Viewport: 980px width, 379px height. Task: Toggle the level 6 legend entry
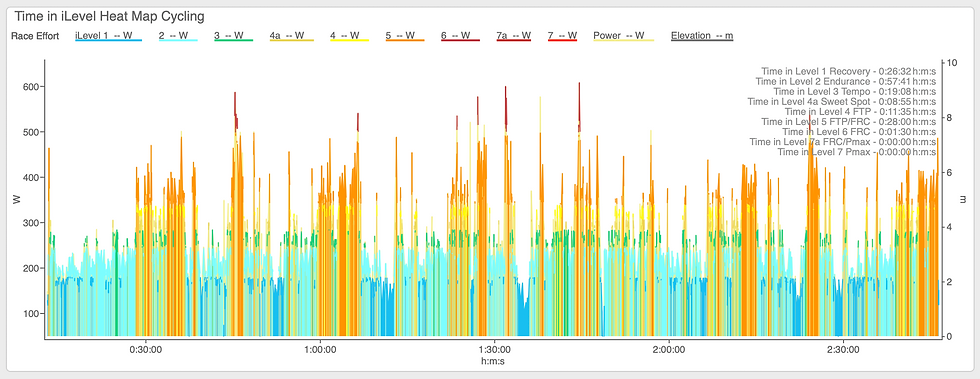(460, 36)
